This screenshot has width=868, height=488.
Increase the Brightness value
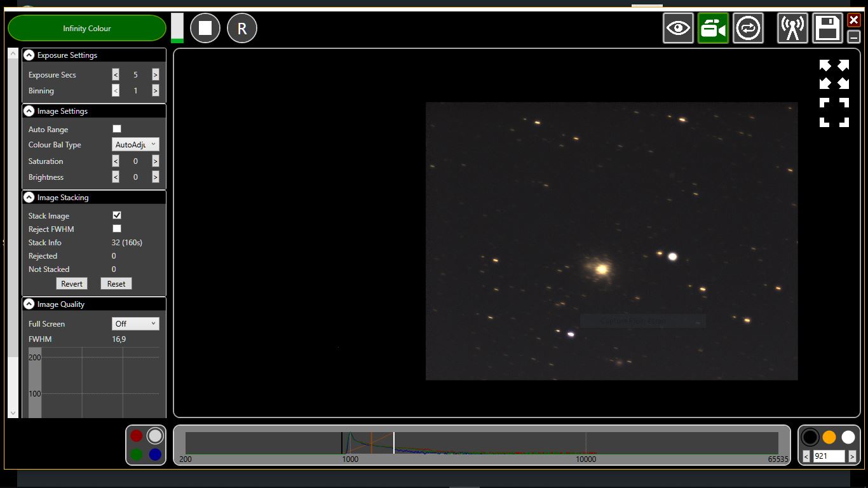[155, 177]
